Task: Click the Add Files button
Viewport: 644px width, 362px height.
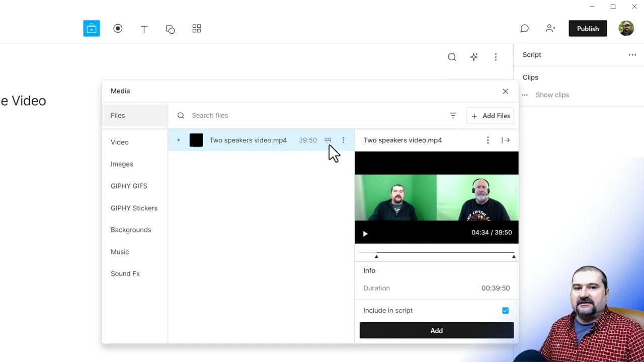Action: pyautogui.click(x=490, y=116)
